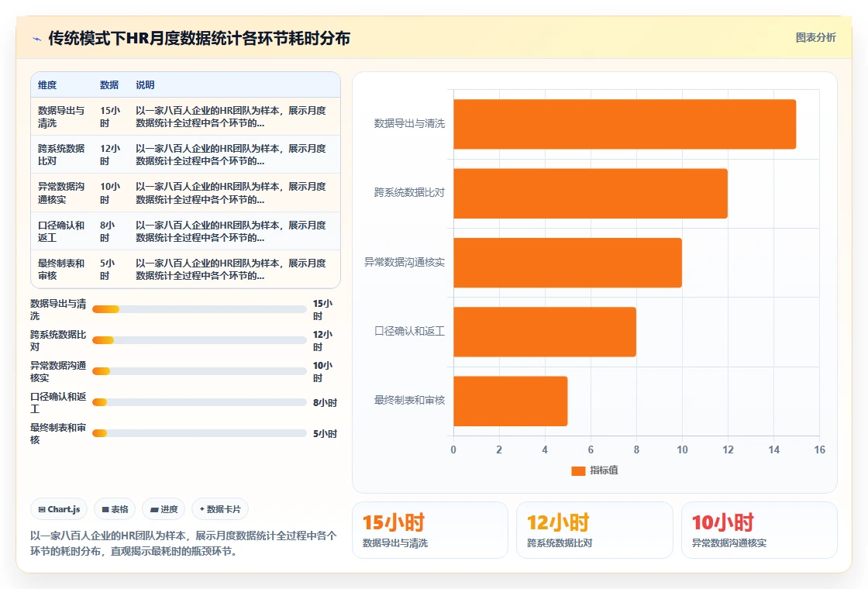Viewport: 868px width, 589px height.
Task: Click table dimension cell 异常数据沟通核实
Action: point(61,193)
